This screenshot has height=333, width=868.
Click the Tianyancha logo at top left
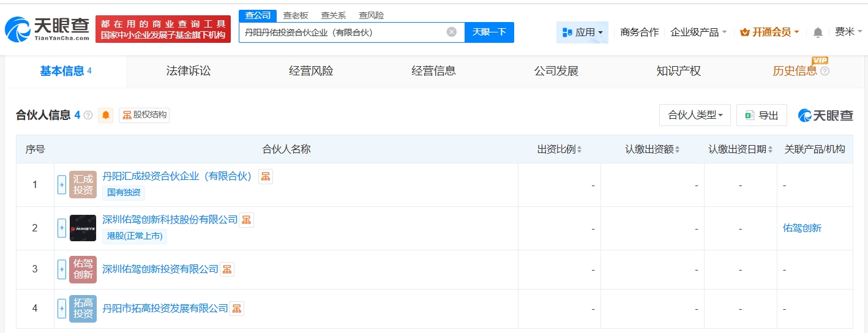coord(48,29)
